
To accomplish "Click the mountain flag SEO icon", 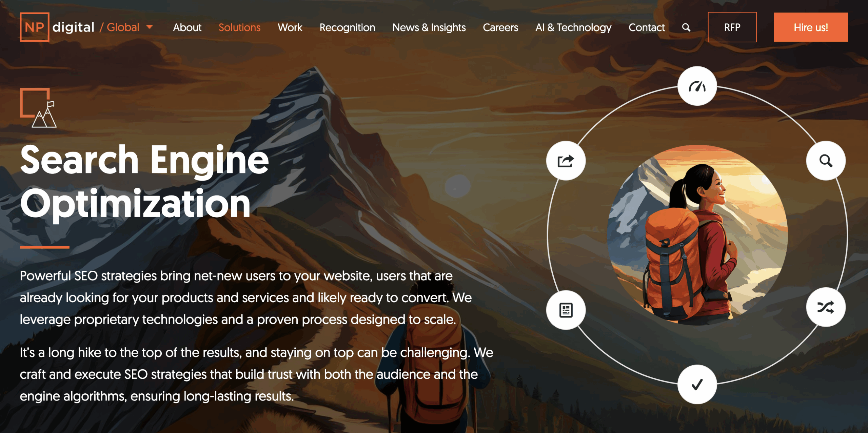I will [38, 108].
